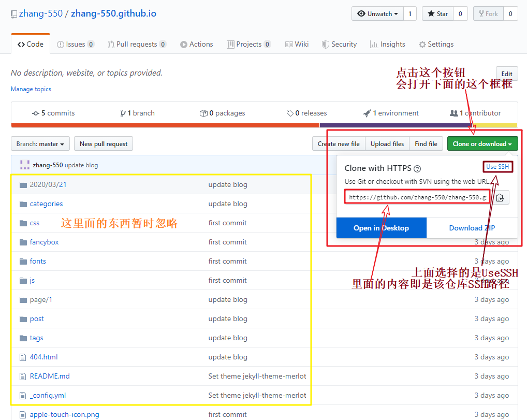Click the tag icon beside 0 releases
The image size is (527, 420).
[290, 113]
